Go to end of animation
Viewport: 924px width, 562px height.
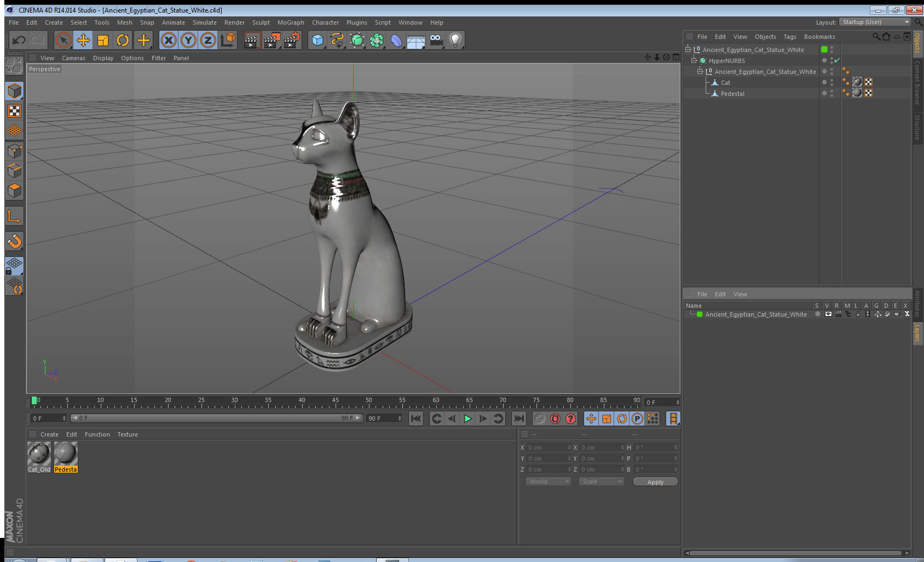click(518, 418)
